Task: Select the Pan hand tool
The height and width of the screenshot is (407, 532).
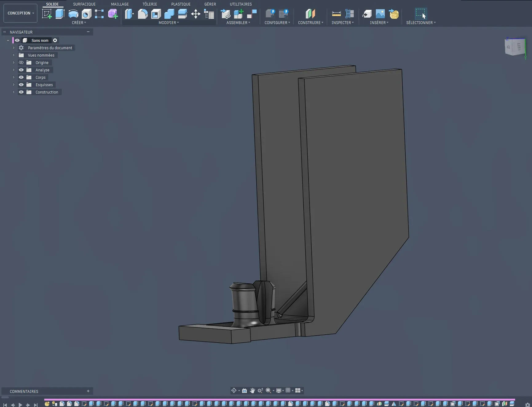Action: 252,390
